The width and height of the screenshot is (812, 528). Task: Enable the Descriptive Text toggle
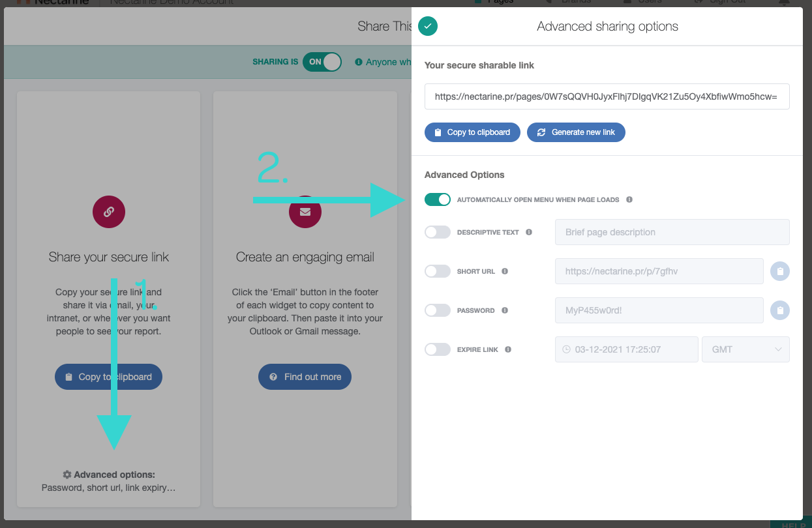pos(438,232)
